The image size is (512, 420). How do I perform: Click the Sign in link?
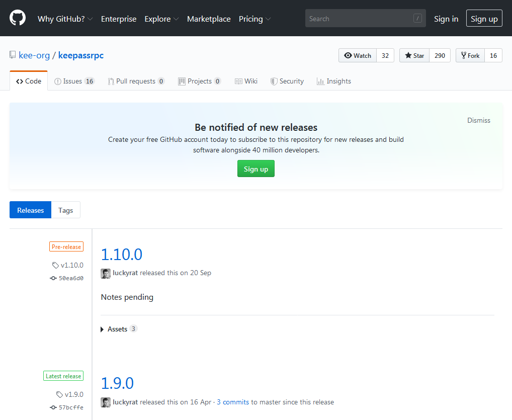coord(446,19)
